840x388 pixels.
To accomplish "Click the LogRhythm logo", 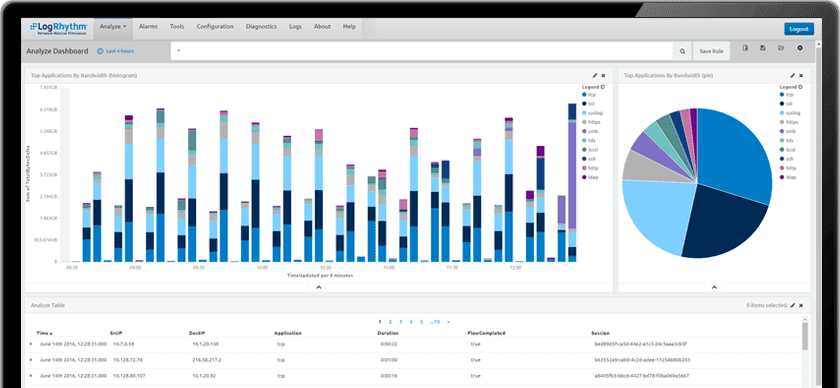I will click(59, 28).
